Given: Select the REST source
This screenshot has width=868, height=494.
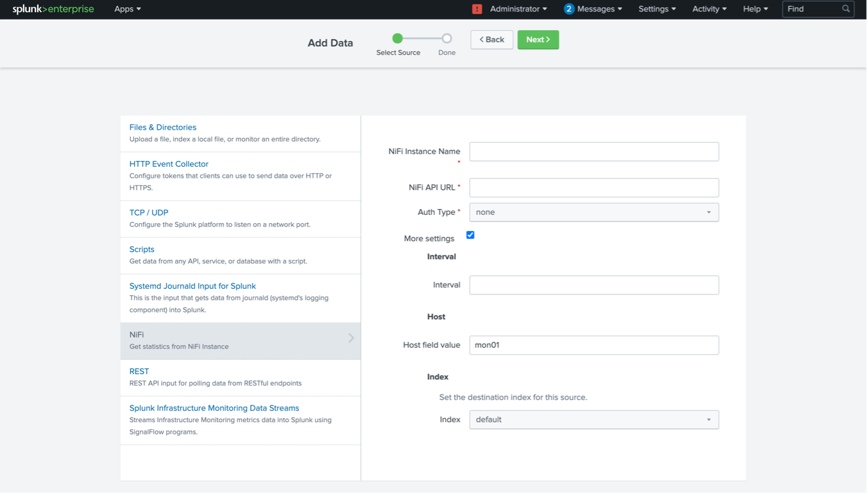Looking at the screenshot, I should (x=139, y=371).
